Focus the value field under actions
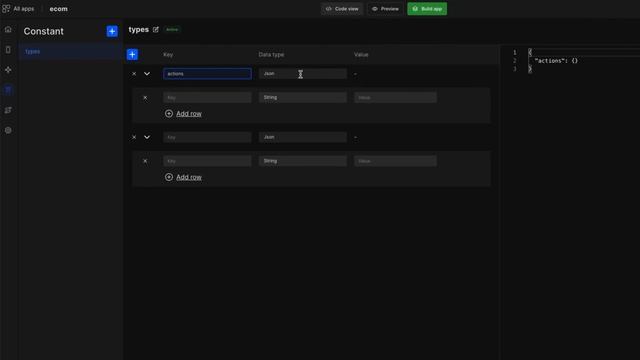This screenshot has width=640, height=360. click(395, 97)
